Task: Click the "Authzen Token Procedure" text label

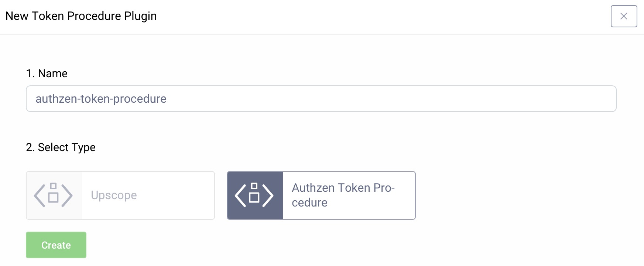Action: 343,195
